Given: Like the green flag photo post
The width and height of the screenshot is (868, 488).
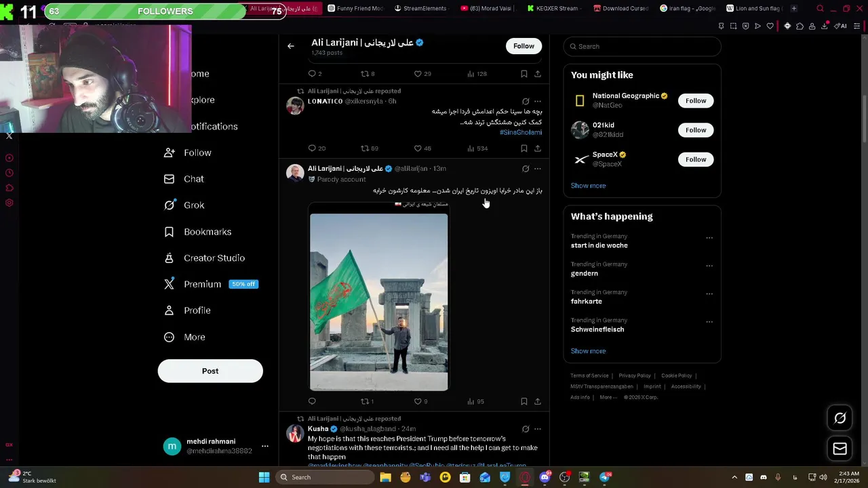Looking at the screenshot, I should pyautogui.click(x=420, y=401).
